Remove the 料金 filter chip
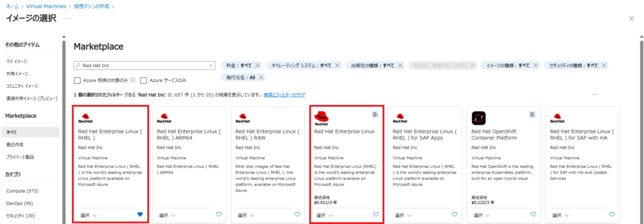 coord(258,65)
